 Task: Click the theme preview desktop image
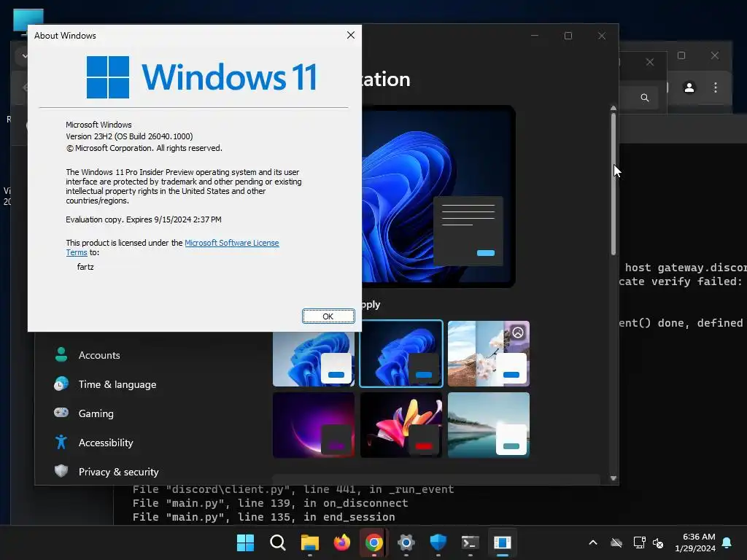tap(438, 196)
